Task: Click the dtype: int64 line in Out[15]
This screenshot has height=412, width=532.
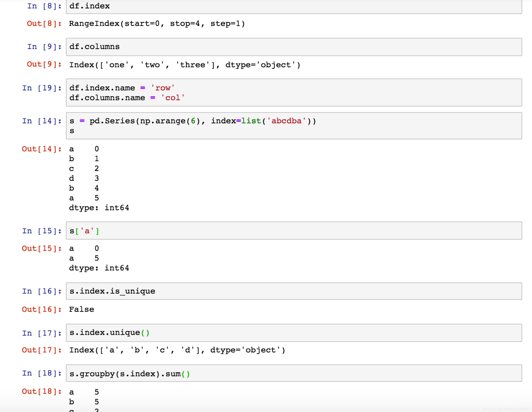Action: pyautogui.click(x=99, y=268)
